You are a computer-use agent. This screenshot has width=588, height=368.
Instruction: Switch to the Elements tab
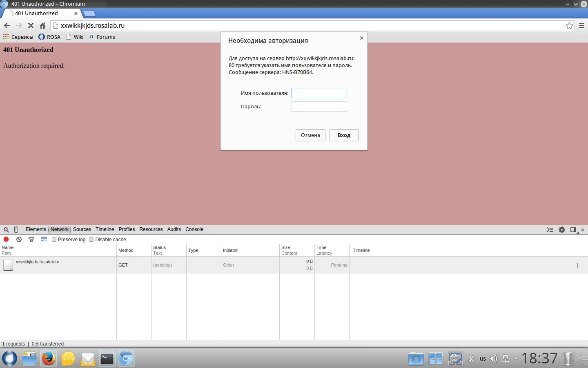(x=36, y=229)
